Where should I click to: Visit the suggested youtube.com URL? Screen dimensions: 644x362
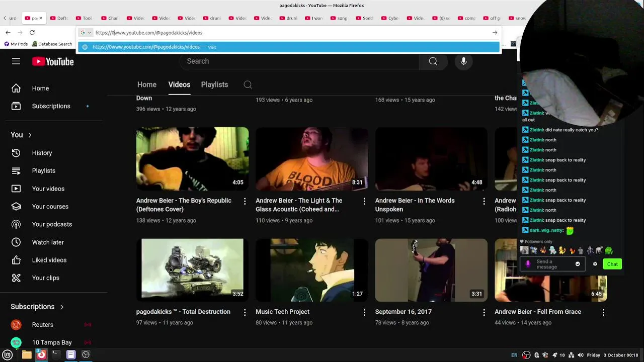(289, 47)
